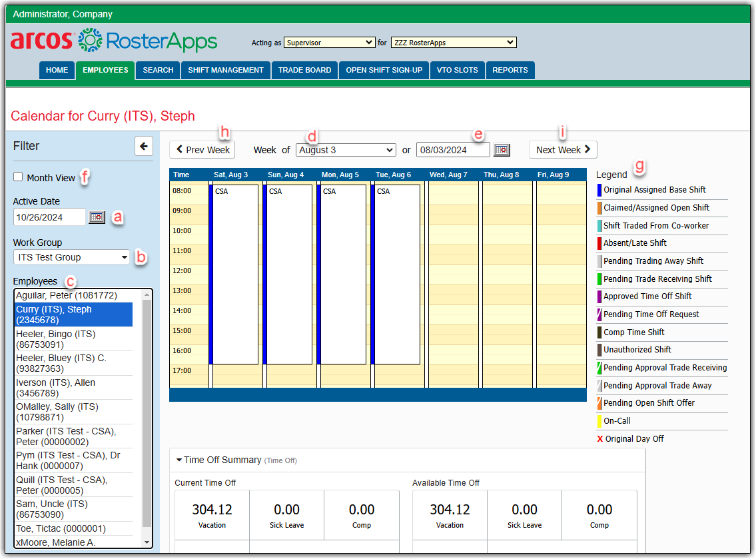756x559 pixels.
Task: Enable the Month View checkbox
Action: coord(19,177)
